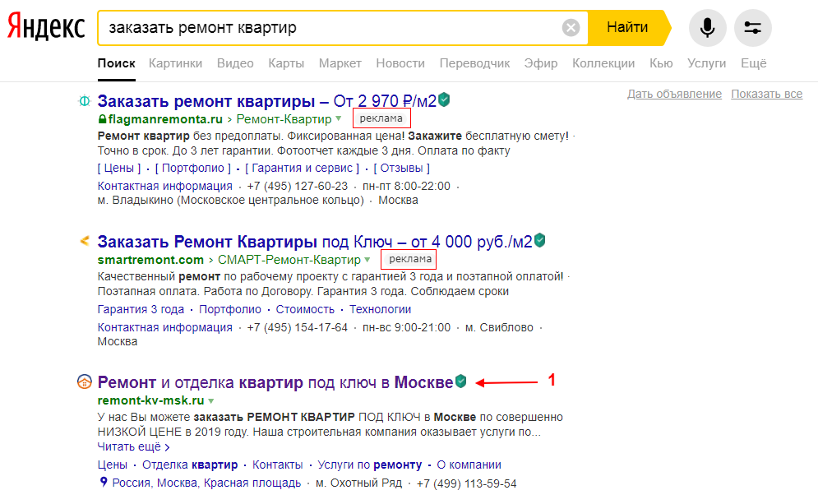Click Показать все link

pyautogui.click(x=766, y=94)
